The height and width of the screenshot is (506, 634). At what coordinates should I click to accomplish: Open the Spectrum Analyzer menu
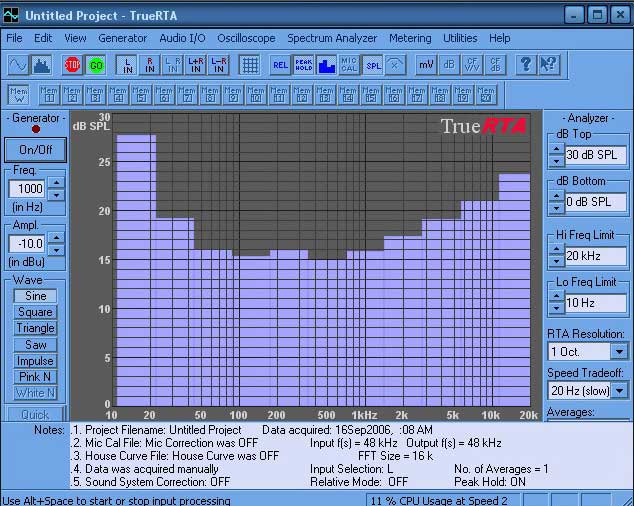pyautogui.click(x=332, y=38)
